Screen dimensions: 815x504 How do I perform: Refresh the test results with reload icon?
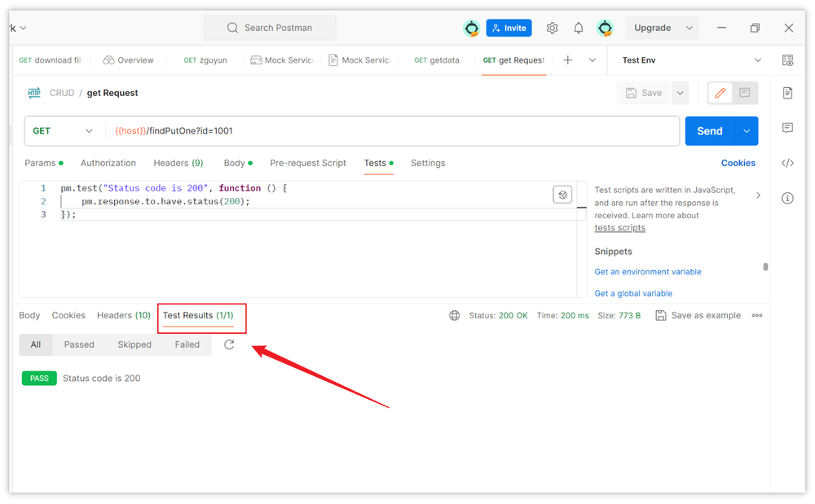[x=229, y=344]
